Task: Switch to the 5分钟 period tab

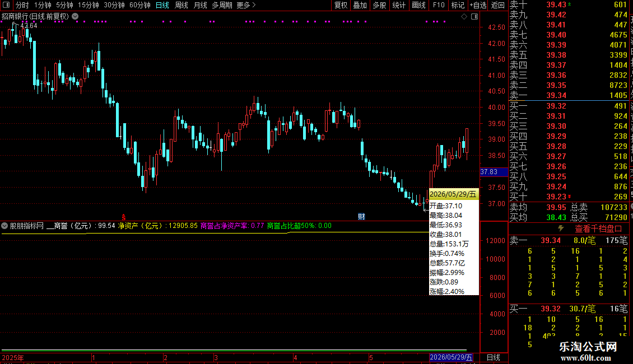Action: tap(64, 5)
